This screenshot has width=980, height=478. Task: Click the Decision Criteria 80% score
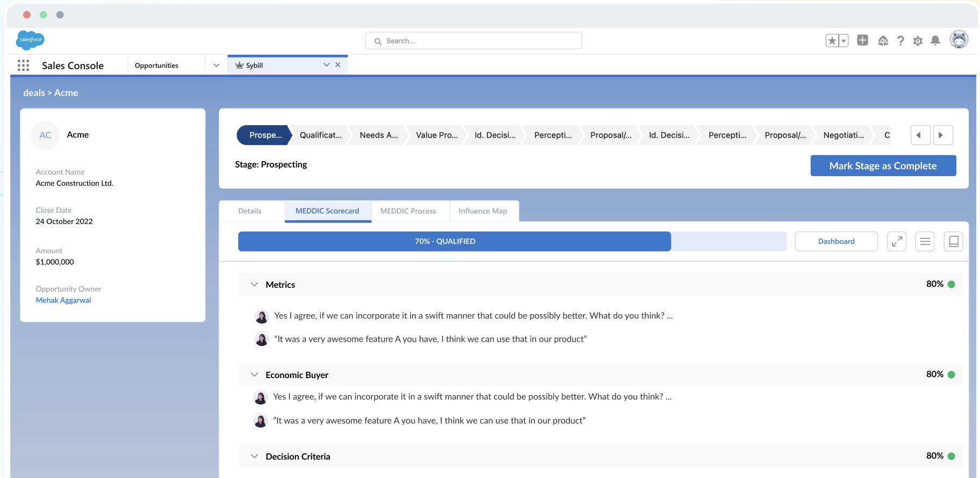(x=935, y=456)
